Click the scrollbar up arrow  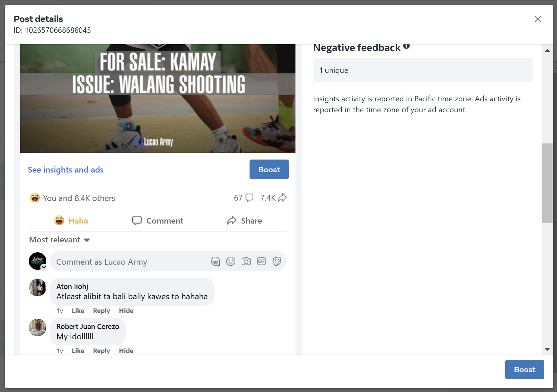click(547, 50)
